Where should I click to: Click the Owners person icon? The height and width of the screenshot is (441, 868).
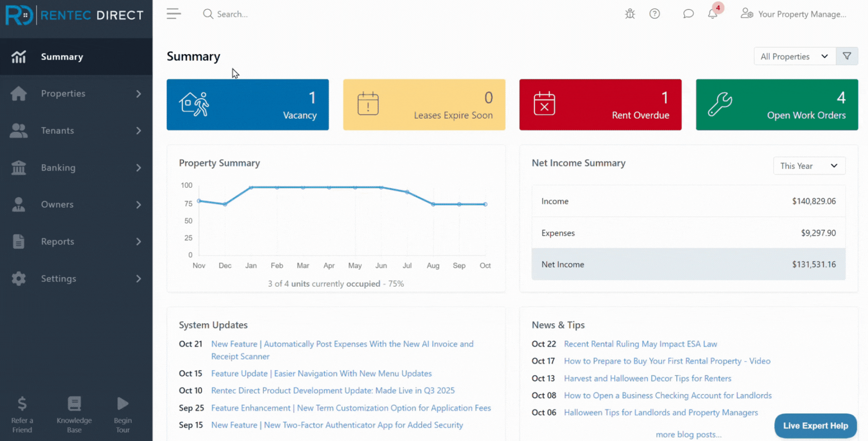click(18, 204)
